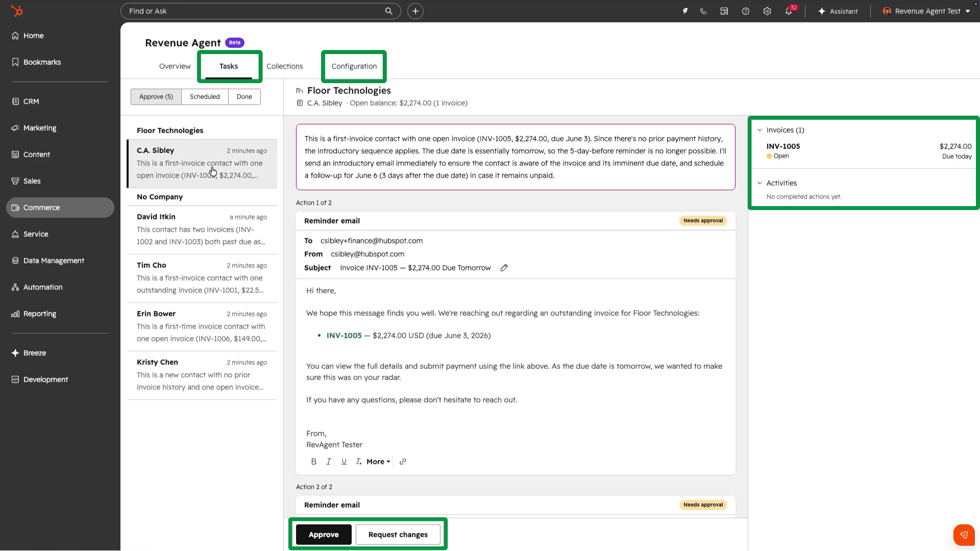Image resolution: width=980 pixels, height=551 pixels.
Task: Select the Approve (5) filter
Action: (x=156, y=97)
